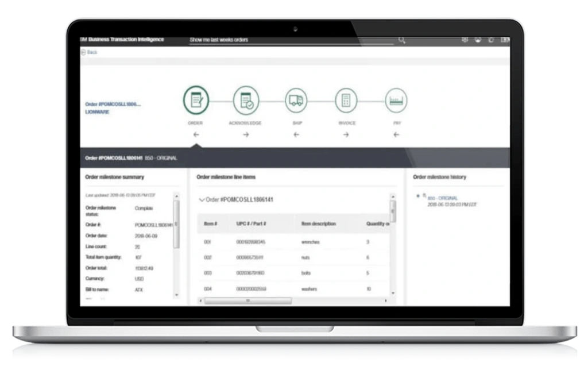Image resolution: width=588 pixels, height=370 pixels.
Task: Open the LIONWARE partner link
Action: (x=97, y=112)
